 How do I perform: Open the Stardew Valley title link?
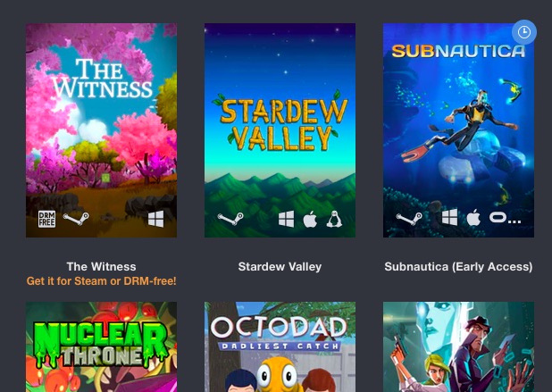(280, 267)
